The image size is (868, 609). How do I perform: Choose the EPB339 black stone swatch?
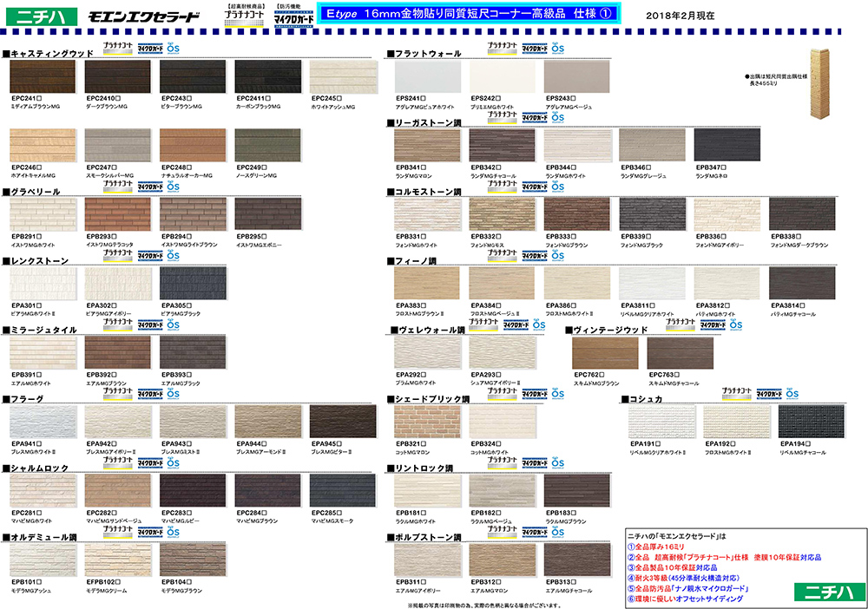652,214
